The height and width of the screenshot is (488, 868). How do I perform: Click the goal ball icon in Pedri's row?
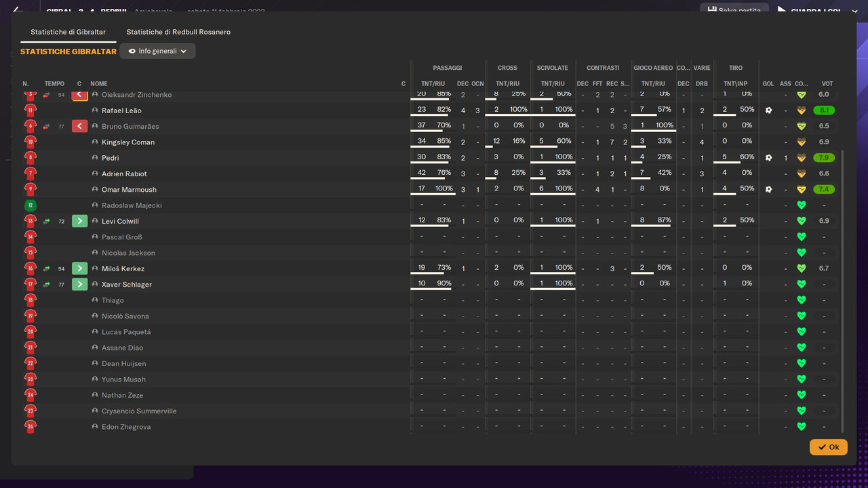(x=768, y=158)
